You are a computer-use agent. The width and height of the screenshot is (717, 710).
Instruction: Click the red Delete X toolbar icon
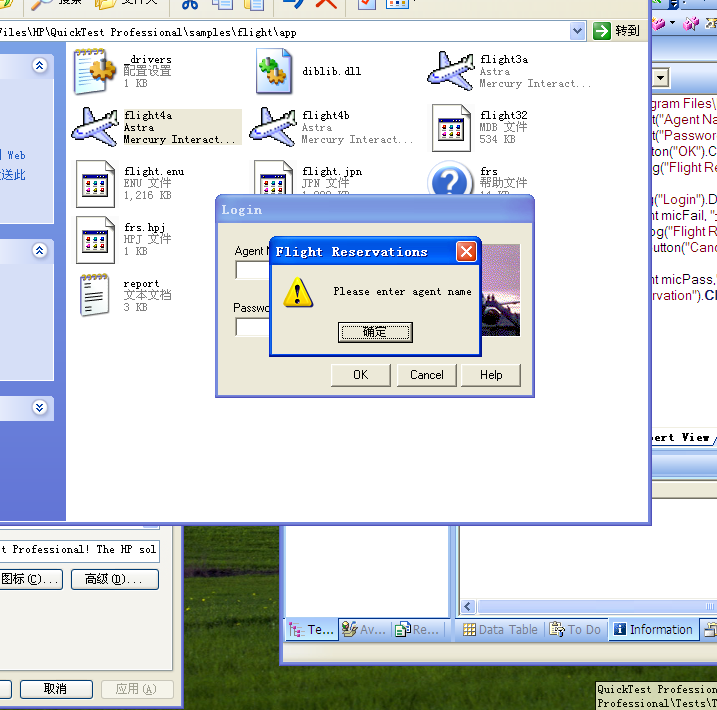326,4
